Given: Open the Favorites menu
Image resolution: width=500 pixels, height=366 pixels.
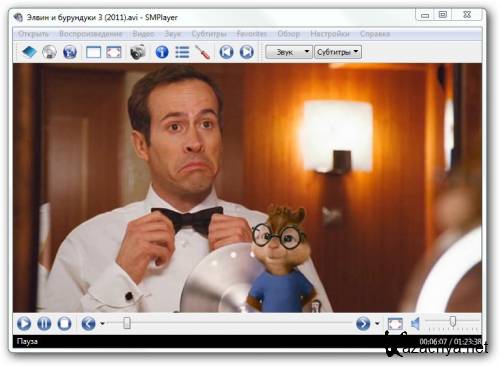Looking at the screenshot, I should [252, 34].
